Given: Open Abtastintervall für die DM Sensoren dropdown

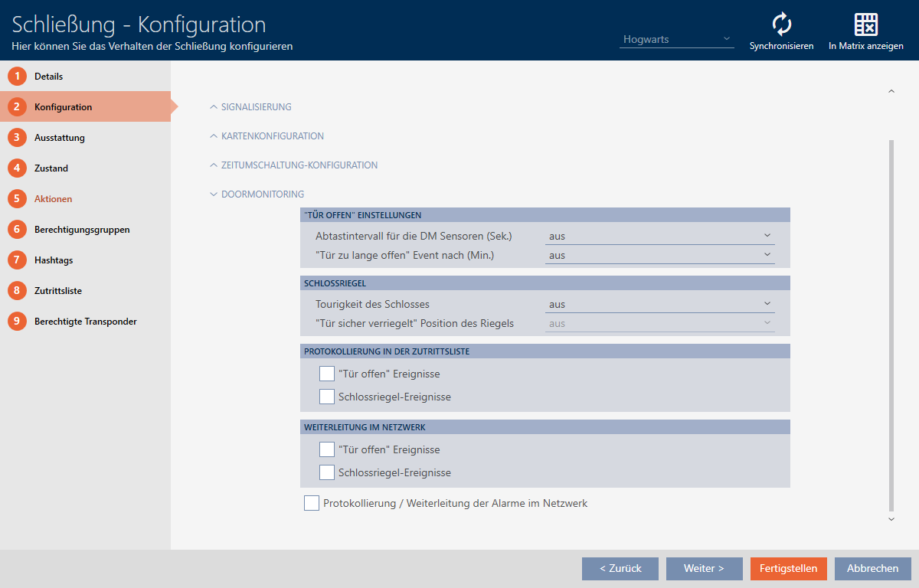Looking at the screenshot, I should (659, 237).
